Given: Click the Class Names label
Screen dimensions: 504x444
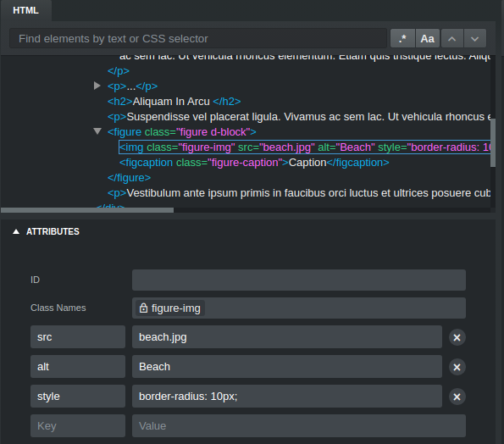Looking at the screenshot, I should 58,308.
